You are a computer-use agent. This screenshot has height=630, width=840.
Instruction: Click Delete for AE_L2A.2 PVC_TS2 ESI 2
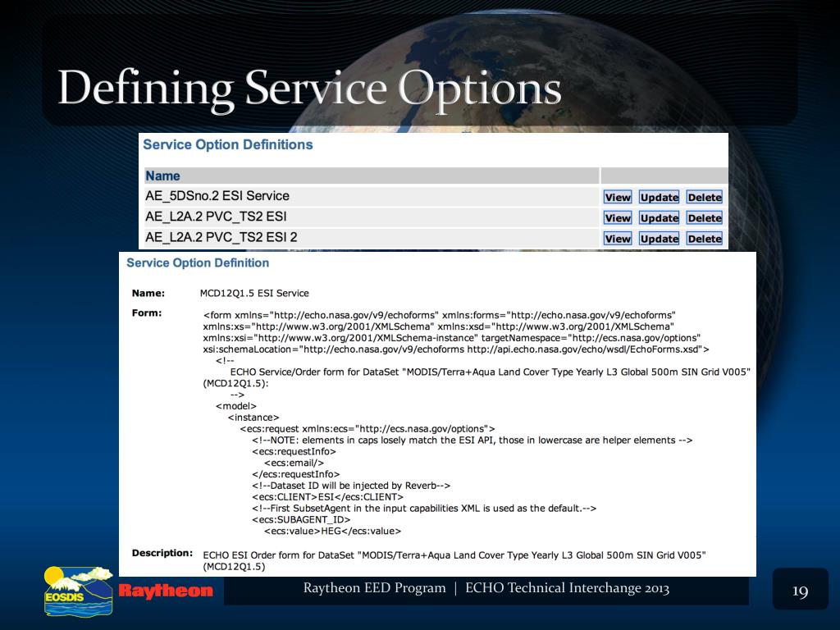pos(705,239)
